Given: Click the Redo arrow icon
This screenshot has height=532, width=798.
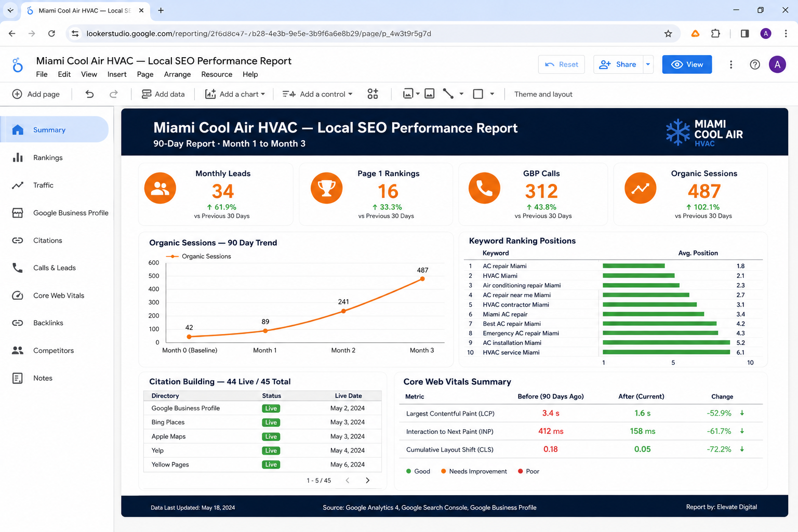Looking at the screenshot, I should [114, 94].
